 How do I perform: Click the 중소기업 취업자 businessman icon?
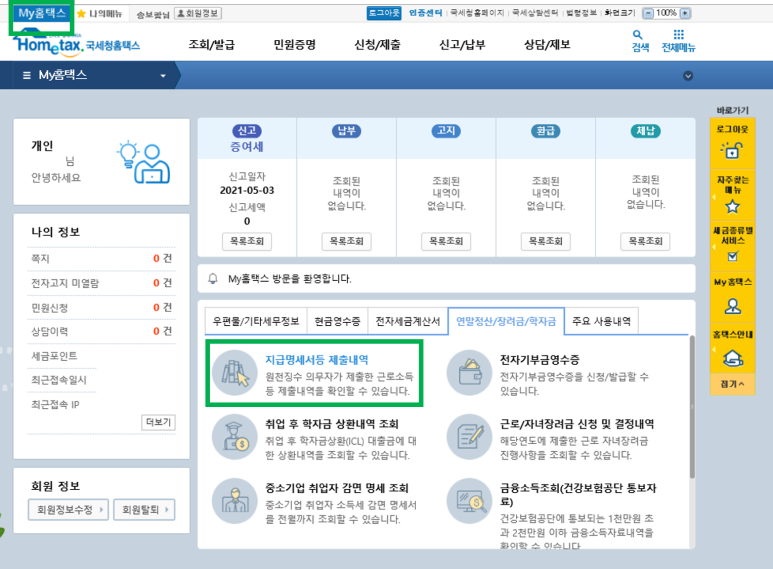click(x=235, y=501)
